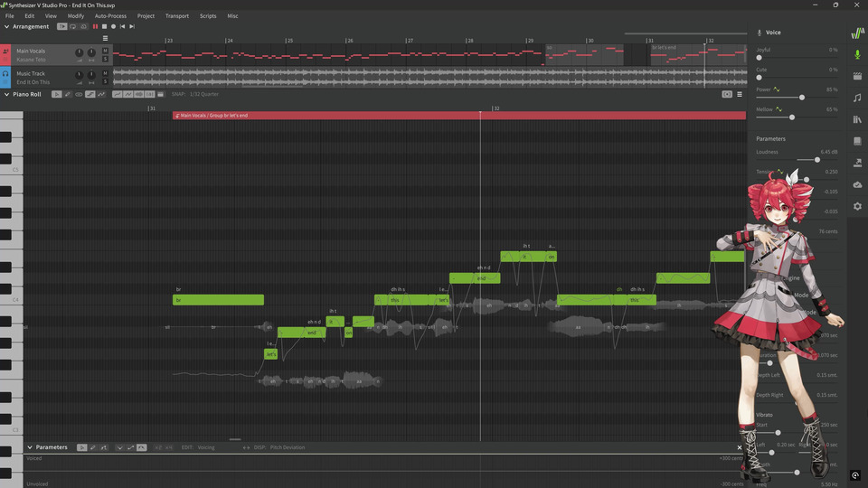Select Parameters panel line tool
Image resolution: width=868 pixels, height=488 pixels.
point(103,447)
